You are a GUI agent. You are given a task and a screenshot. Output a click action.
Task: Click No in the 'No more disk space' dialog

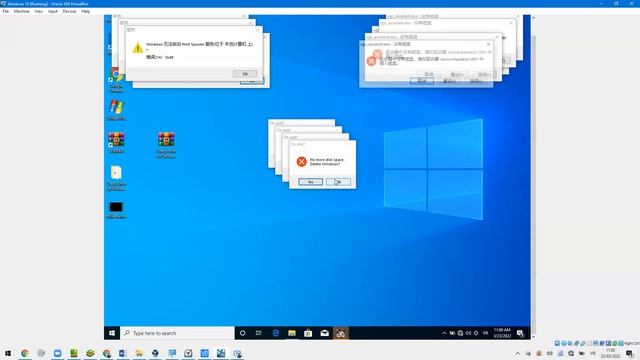338,182
